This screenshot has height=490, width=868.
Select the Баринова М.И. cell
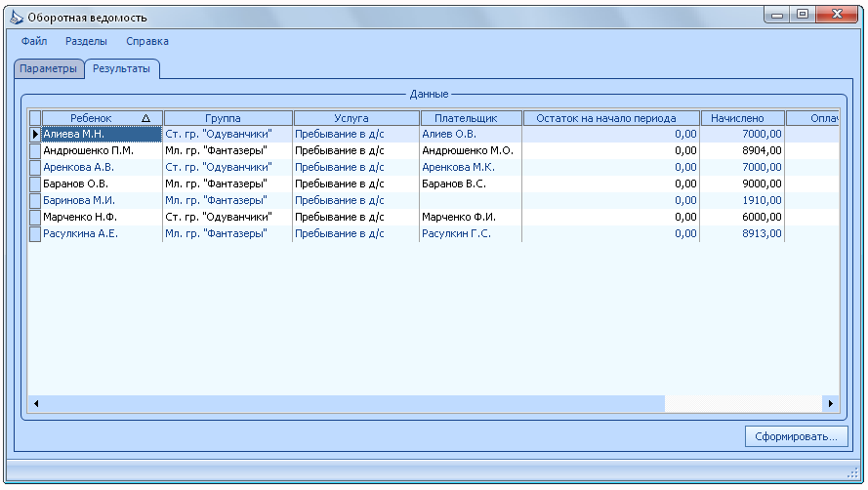click(102, 200)
